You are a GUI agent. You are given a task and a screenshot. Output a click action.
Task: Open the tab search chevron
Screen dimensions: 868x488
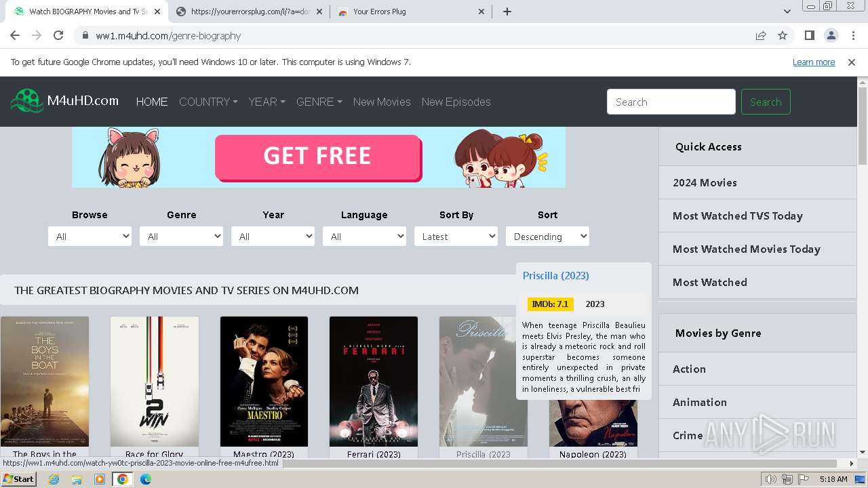[787, 12]
